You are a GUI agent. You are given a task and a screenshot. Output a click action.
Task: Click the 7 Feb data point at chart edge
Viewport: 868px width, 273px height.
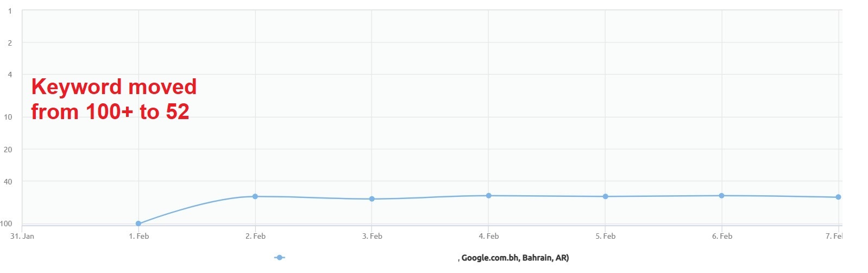pos(838,197)
